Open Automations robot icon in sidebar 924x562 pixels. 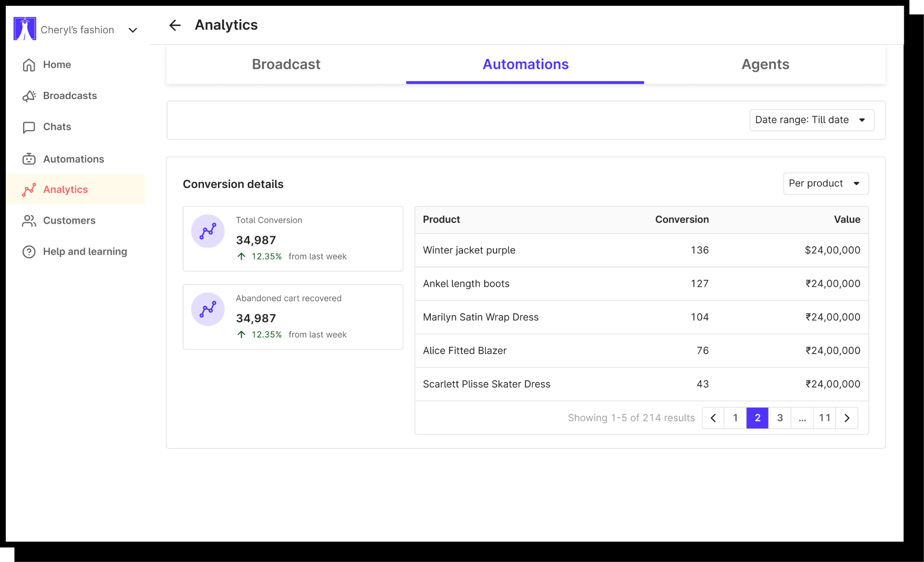29,159
